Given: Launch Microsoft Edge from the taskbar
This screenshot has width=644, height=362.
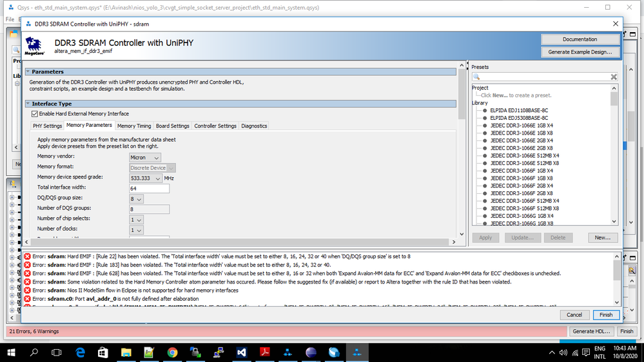Looking at the screenshot, I should [x=80, y=352].
